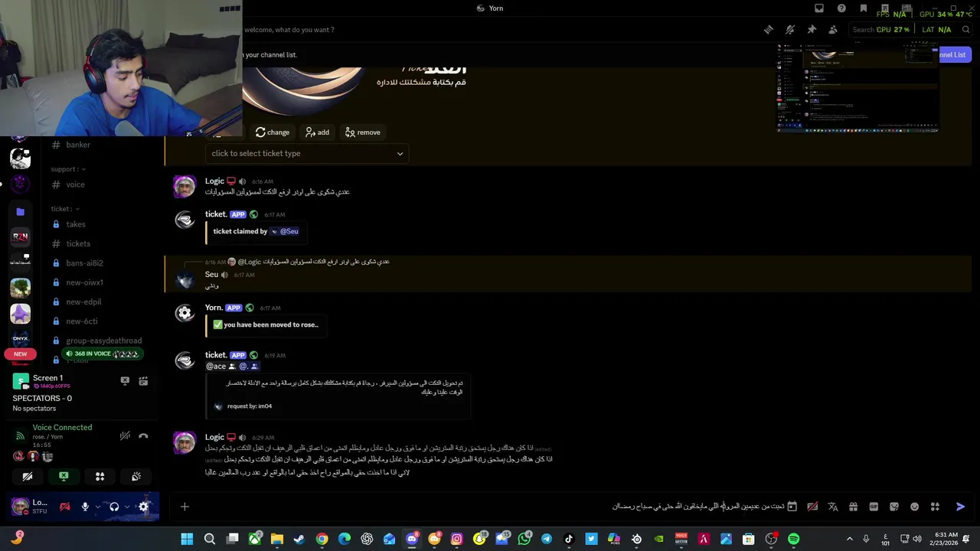Open the help question mark icon
The height and width of the screenshot is (551, 980).
coord(841,8)
